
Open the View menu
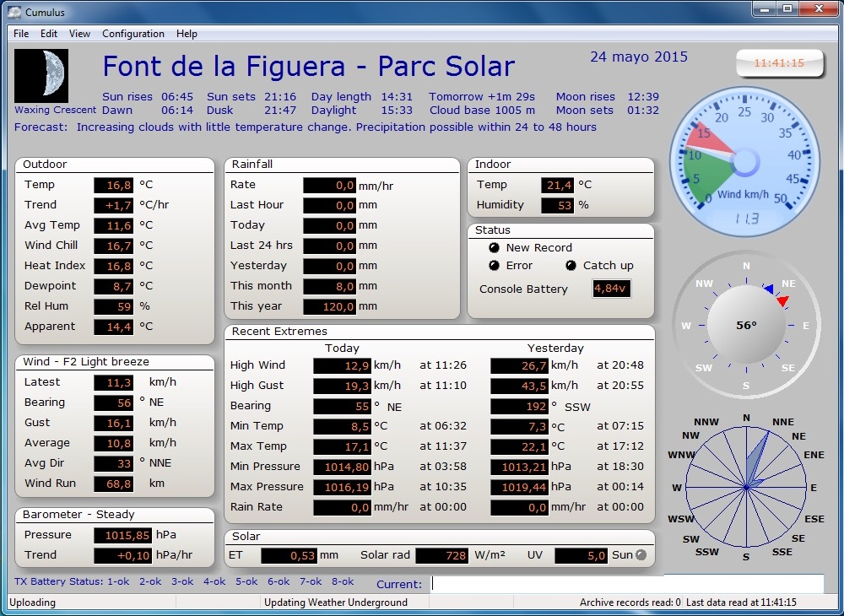[x=79, y=34]
